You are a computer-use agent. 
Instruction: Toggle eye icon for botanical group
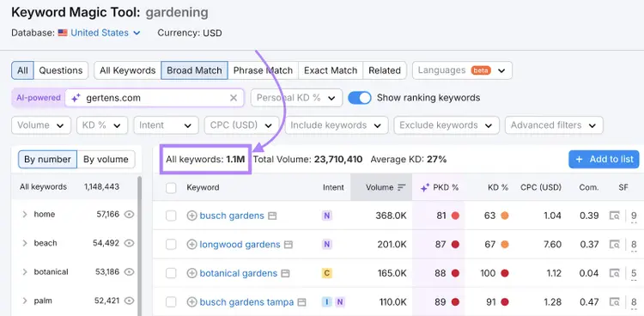130,271
